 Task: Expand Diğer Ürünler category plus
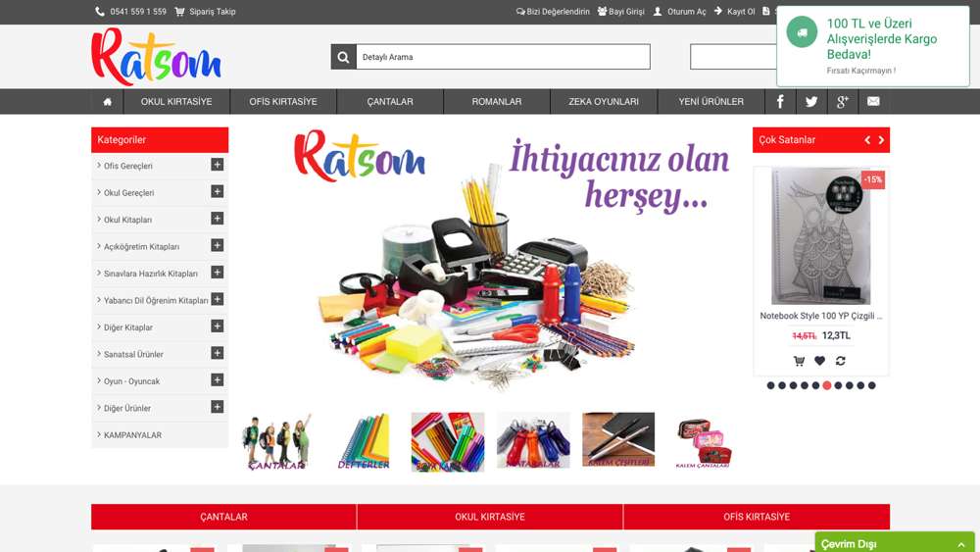click(x=217, y=406)
